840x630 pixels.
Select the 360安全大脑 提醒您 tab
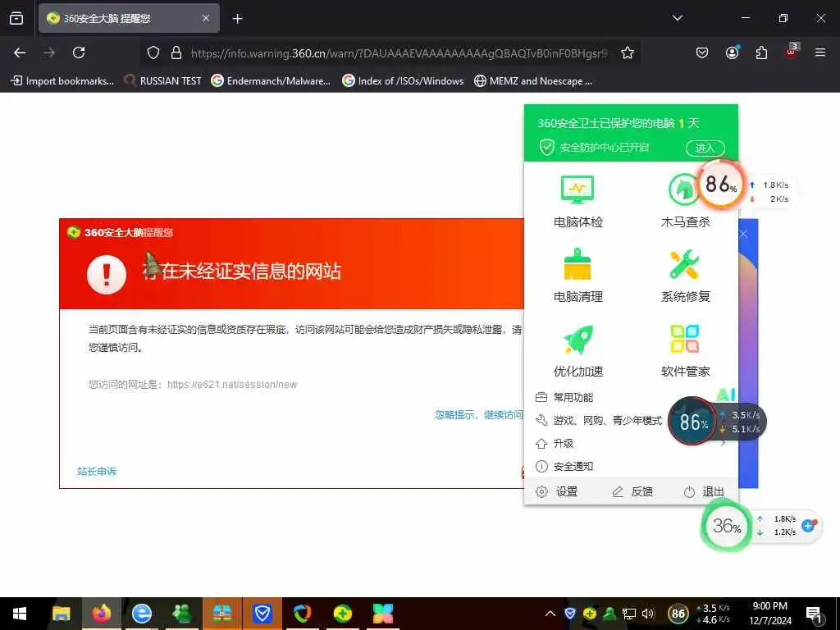129,18
